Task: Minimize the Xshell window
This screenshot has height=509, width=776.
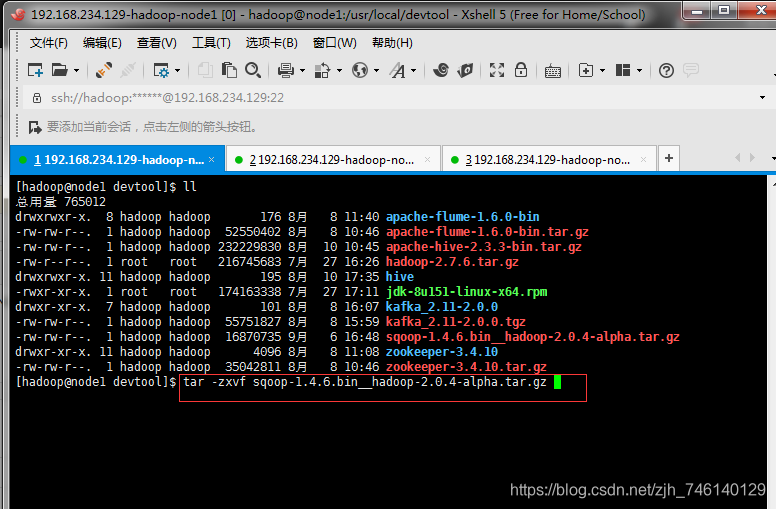Action: tap(697, 11)
